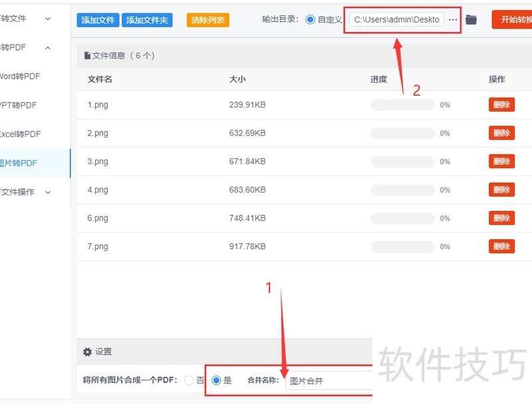The width and height of the screenshot is (532, 404).
Task: Collapse the 转PDF sidebar section
Action: click(x=47, y=47)
